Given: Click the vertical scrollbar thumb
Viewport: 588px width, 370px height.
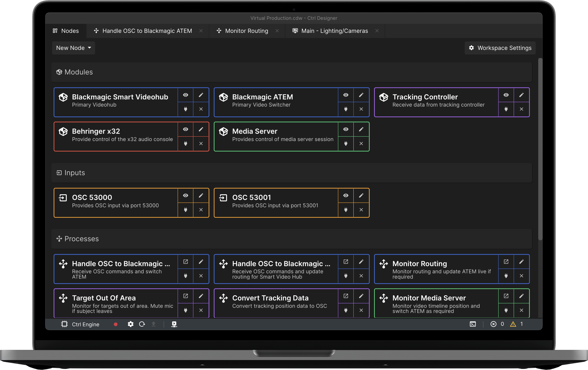Looking at the screenshot, I should tap(540, 149).
